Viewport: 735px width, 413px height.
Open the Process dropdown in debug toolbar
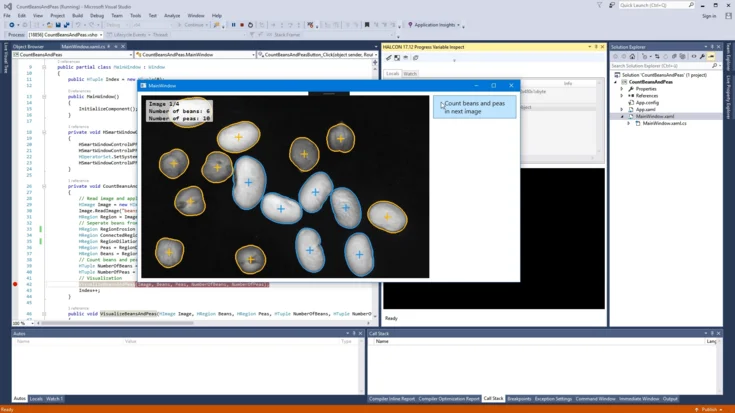[x=100, y=35]
